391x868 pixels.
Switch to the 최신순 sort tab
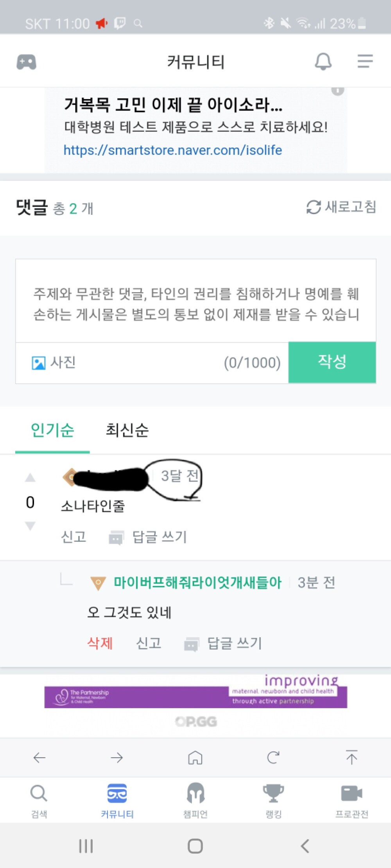coord(127,430)
